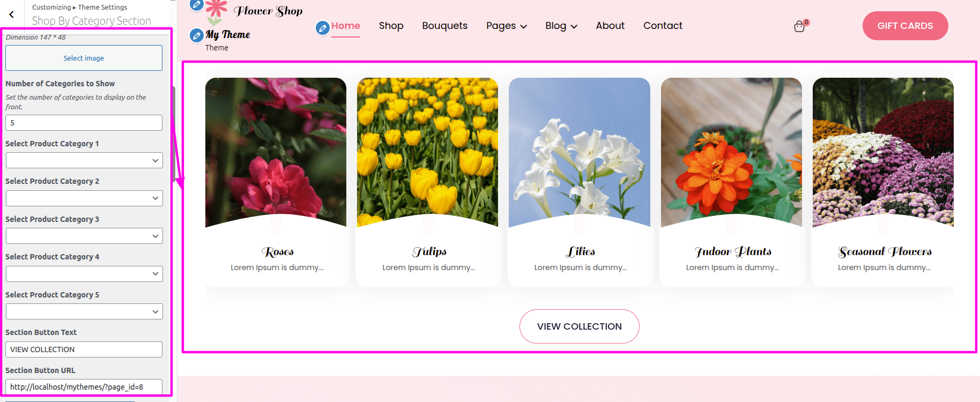980x402 pixels.
Task: Click edit pencil icon next to My Theme
Action: 197,35
